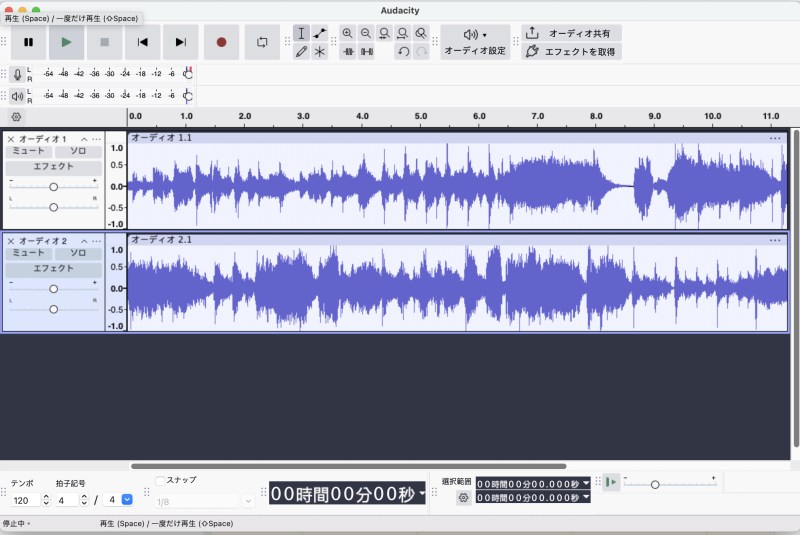
Task: Open オーディオ 1 track menu dots
Action: click(x=96, y=139)
